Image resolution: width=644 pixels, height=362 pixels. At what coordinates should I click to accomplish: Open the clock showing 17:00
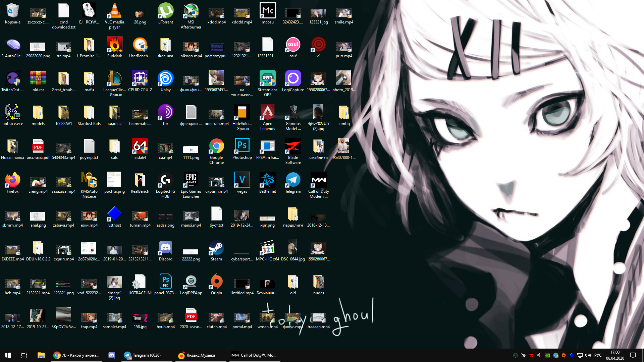point(615,355)
